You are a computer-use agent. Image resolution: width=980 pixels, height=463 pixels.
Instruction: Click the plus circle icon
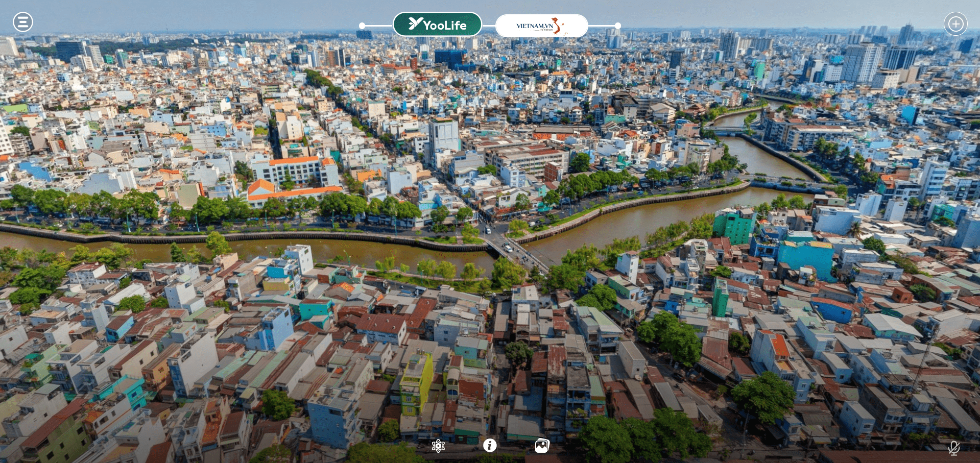pos(955,24)
